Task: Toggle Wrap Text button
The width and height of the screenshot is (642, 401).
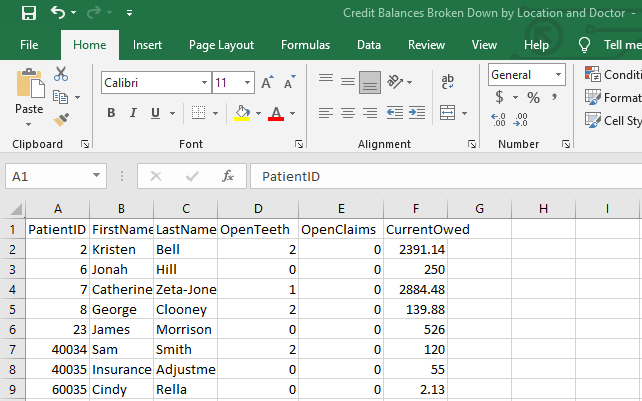Action: click(448, 81)
